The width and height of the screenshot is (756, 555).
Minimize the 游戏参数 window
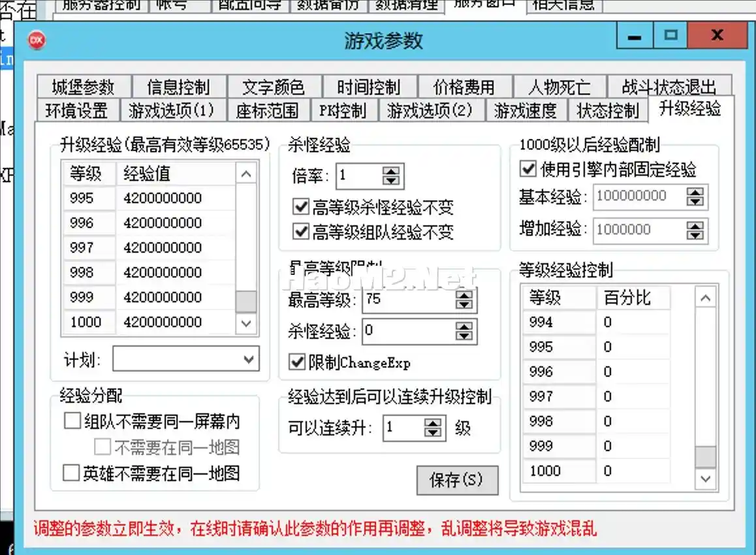click(635, 36)
